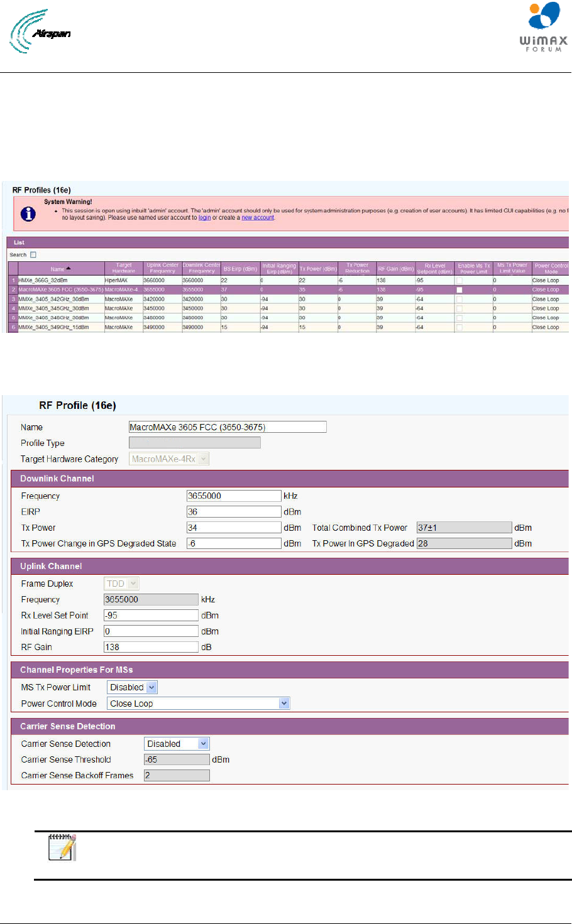The image size is (572, 924).
Task: Select MacroMAXe 3605 FCC (3650-3675) row
Action: 288,290
